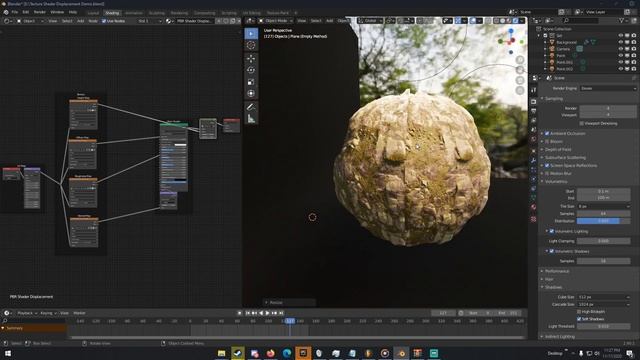Viewport: 640px width, 360px height.
Task: Hide the Camera object in the outliner
Action: pyautogui.click(x=620, y=49)
